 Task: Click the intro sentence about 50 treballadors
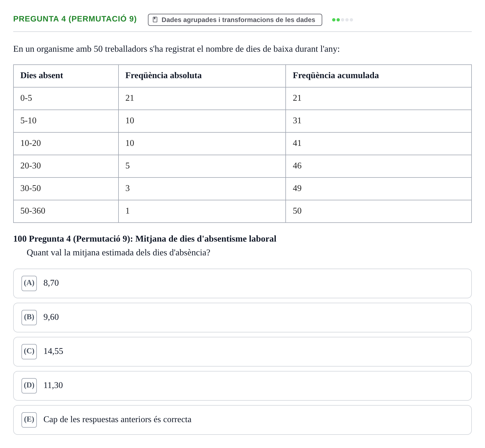[177, 49]
